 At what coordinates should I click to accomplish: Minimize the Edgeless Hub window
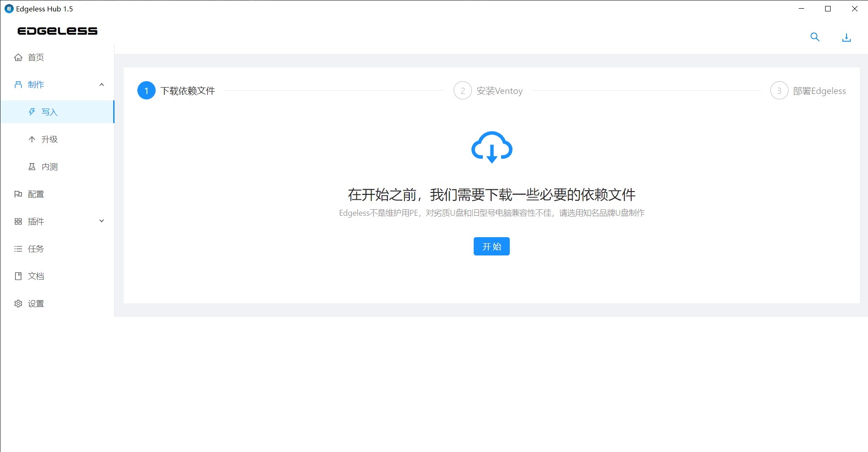[801, 9]
